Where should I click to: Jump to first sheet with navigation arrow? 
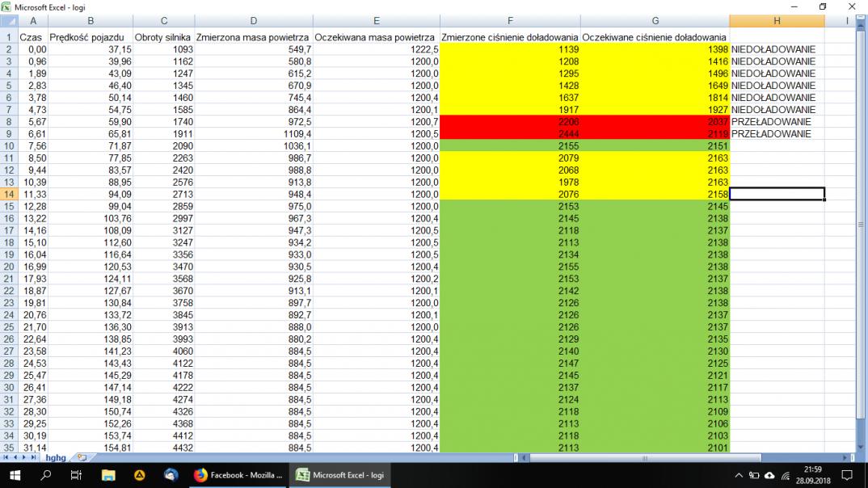[x=6, y=457]
